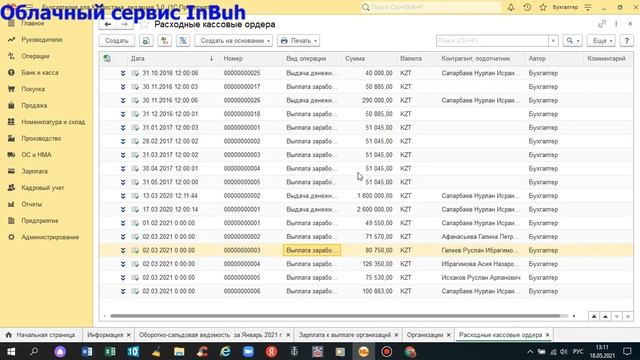Click the ОС и НМА truck icon

coord(11,155)
